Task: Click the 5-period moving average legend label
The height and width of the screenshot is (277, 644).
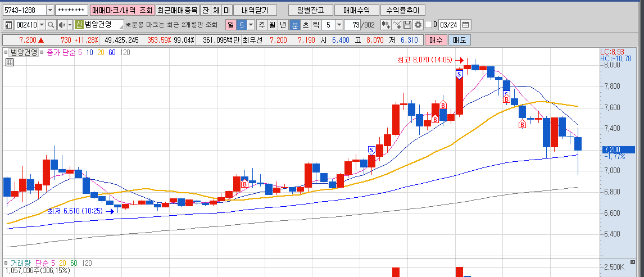Action: (64, 52)
